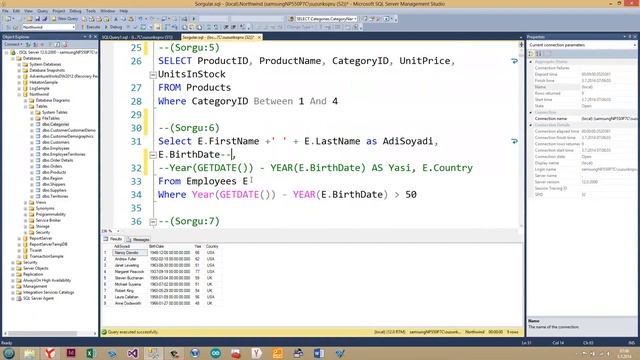
Task: Expand the Database Snapshots node
Action: [x=19, y=70]
